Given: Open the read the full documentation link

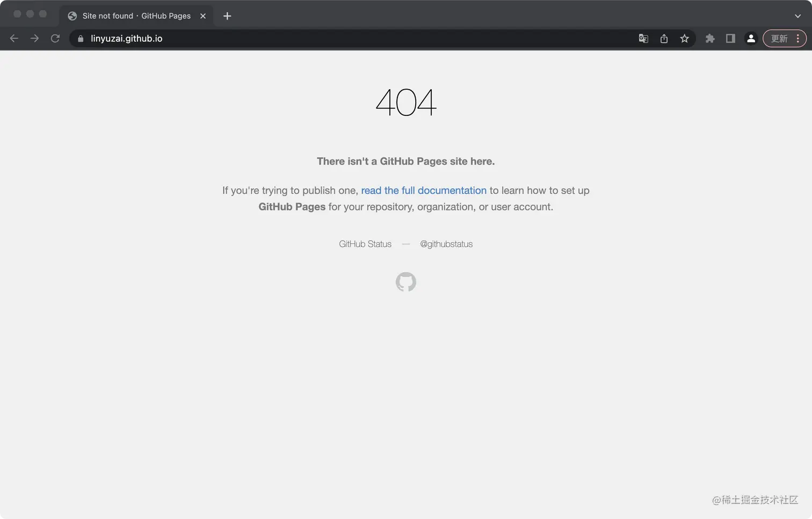Looking at the screenshot, I should [x=424, y=191].
